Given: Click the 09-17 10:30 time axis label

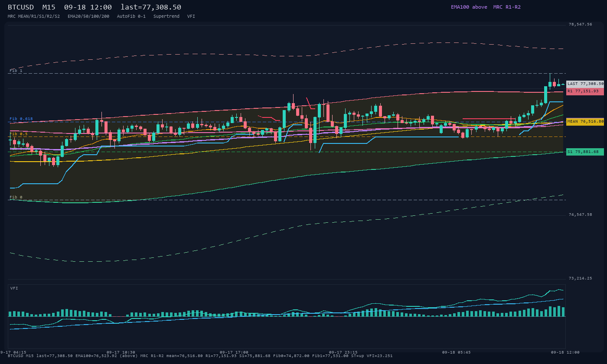Looking at the screenshot, I should [x=121, y=352].
